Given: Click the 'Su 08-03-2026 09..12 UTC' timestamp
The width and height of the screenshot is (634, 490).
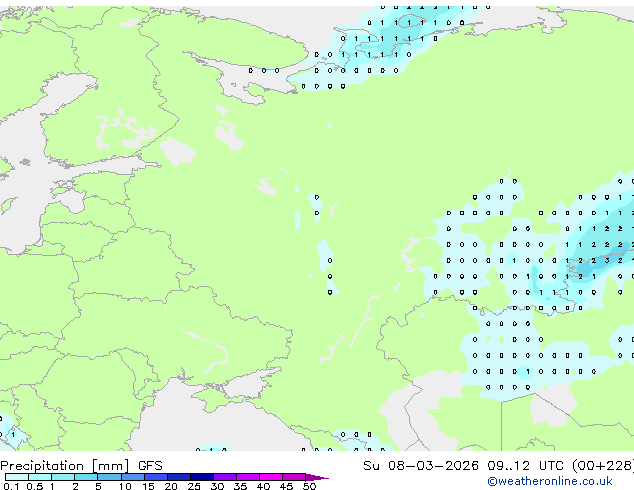Looking at the screenshot, I should point(463,466).
